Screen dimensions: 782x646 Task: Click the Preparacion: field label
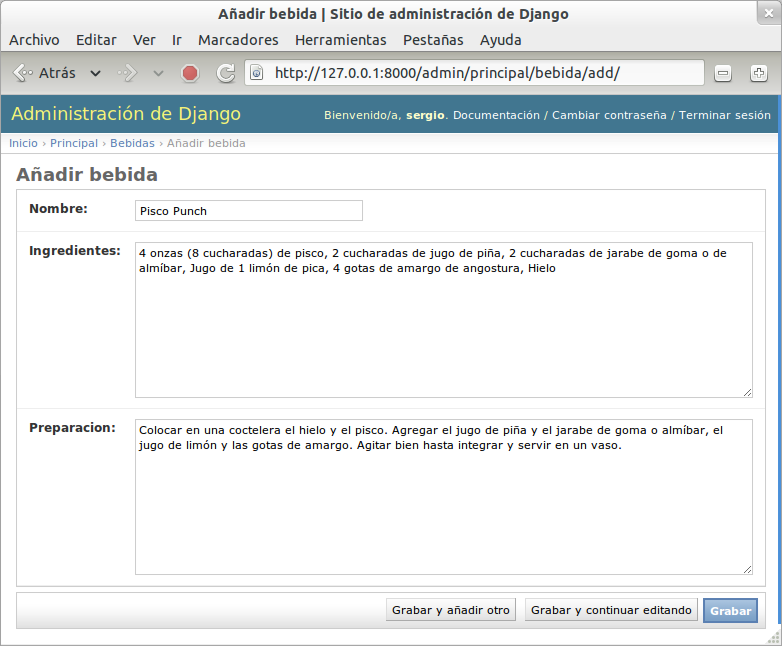72,428
